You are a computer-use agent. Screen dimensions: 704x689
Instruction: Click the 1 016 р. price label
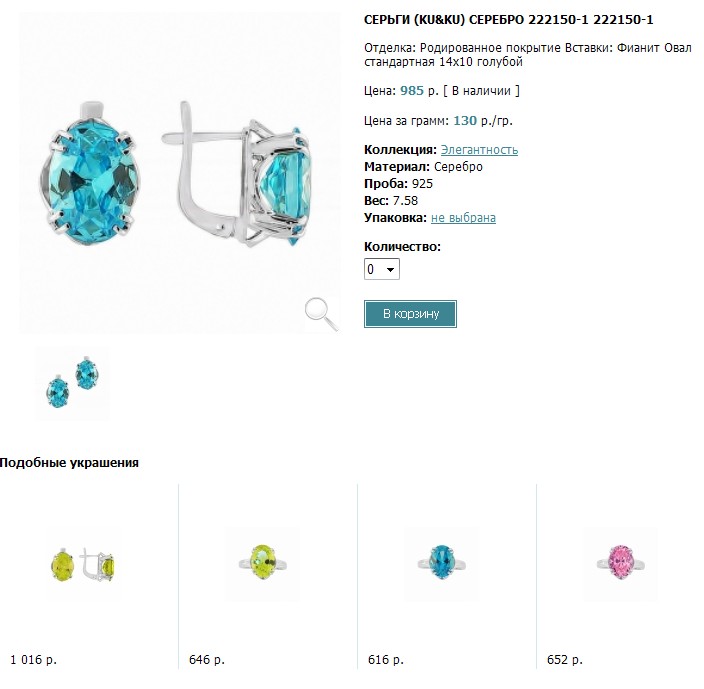pos(33,660)
